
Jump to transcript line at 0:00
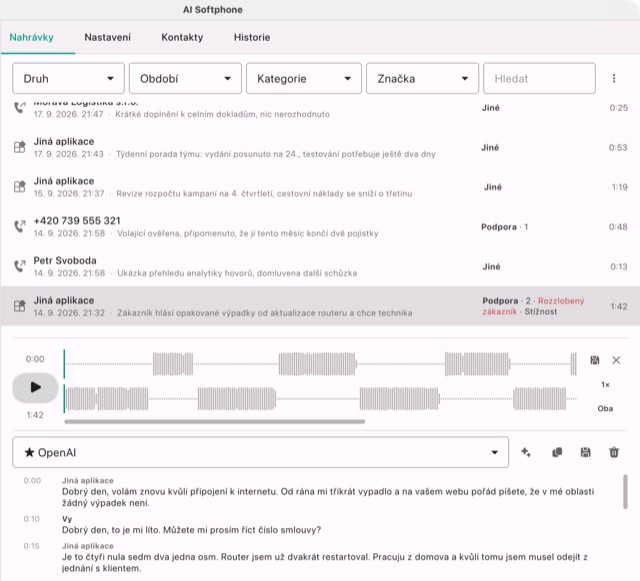point(32,481)
